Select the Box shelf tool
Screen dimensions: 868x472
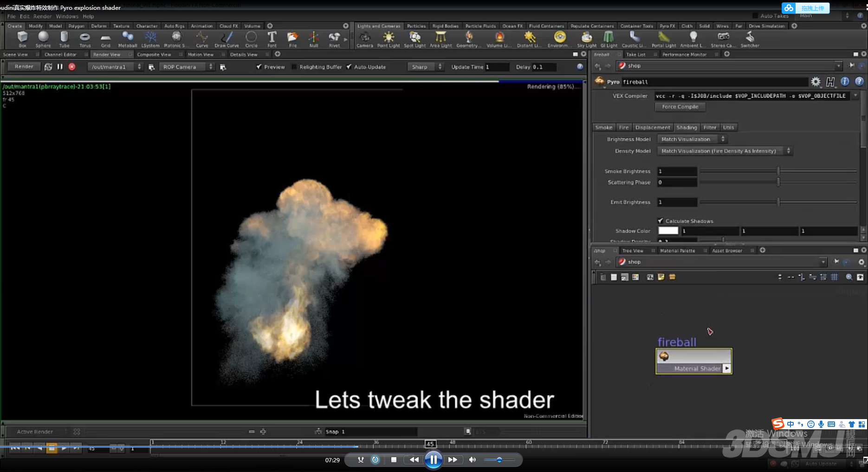[22, 39]
